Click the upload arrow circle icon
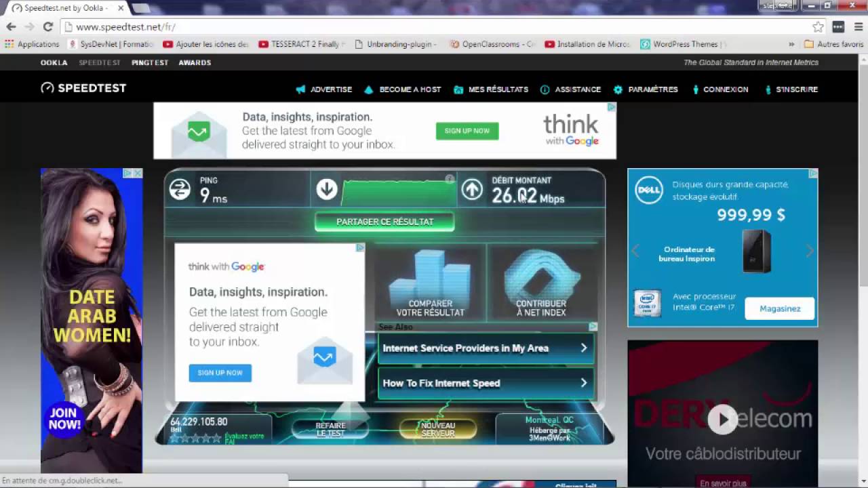Screen dimensions: 868x488 click(x=472, y=189)
